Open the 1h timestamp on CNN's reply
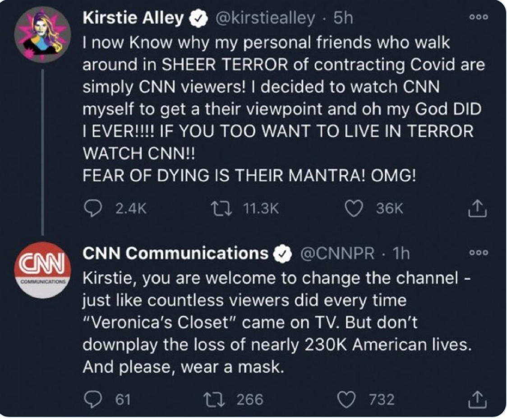Image resolution: width=507 pixels, height=420 pixels. coord(401,253)
